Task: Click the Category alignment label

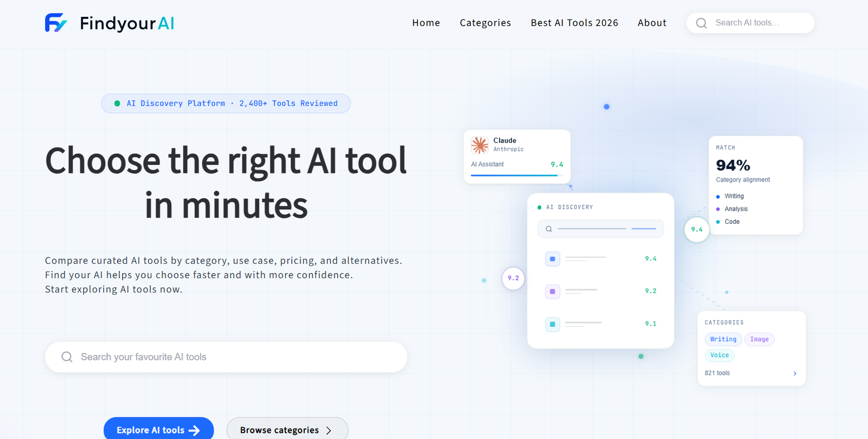Action: (743, 179)
